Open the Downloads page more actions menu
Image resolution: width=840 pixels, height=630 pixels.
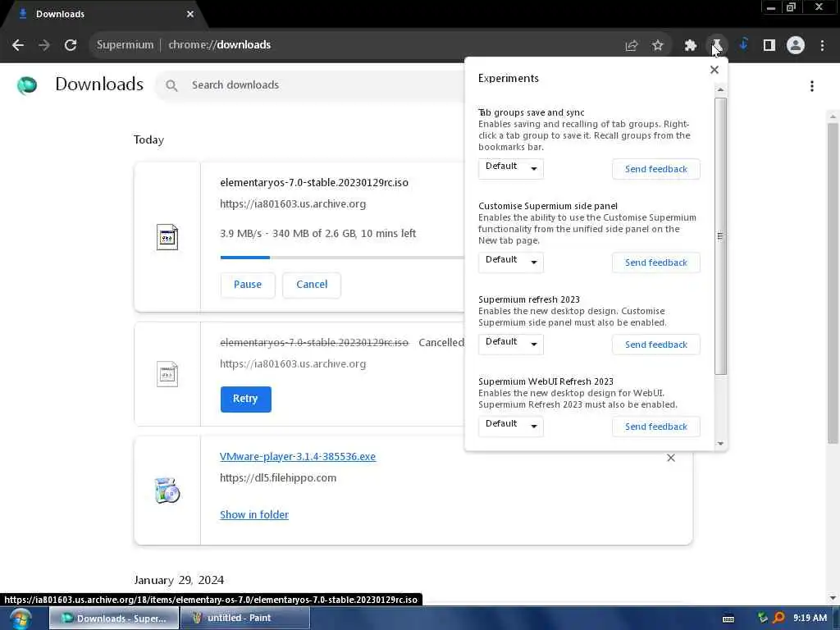coord(812,86)
